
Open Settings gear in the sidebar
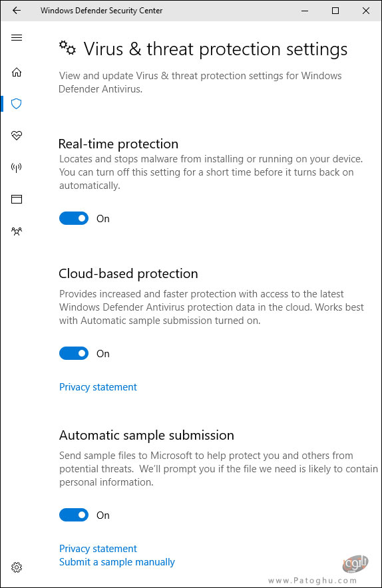(17, 567)
